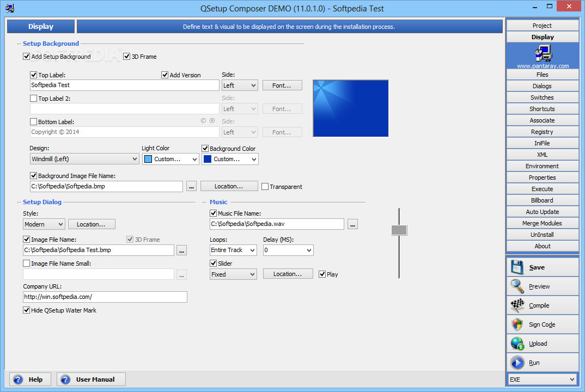Insert copyright symbol next to Bottom Label
The width and height of the screenshot is (585, 392).
coord(203,120)
